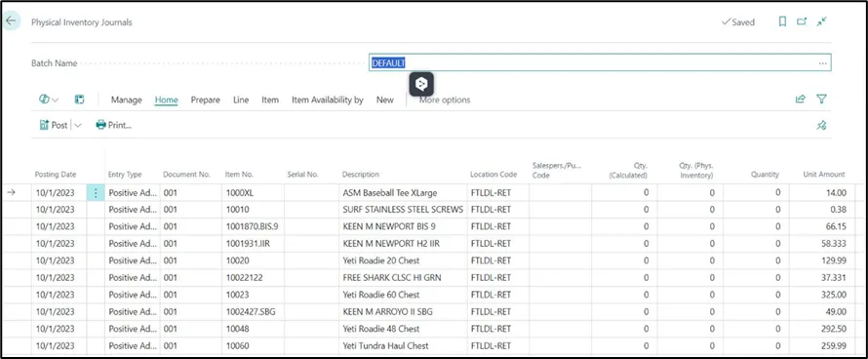
Task: Click the Salespers./Pu... Code column header
Action: (557, 170)
